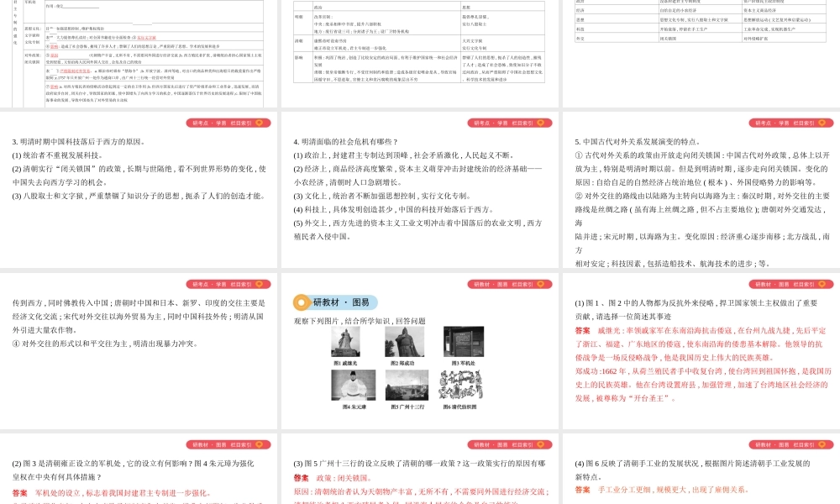Click question (2) 图3 是清朝雍正设立的军机处
The height and width of the screenshot is (504, 840).
pyautogui.click(x=133, y=464)
